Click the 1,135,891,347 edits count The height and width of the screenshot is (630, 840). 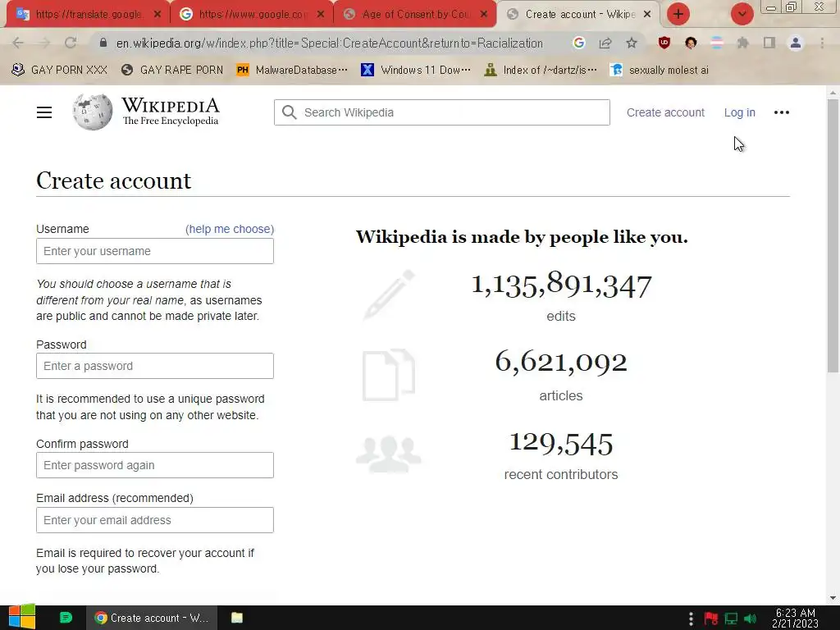pos(561,285)
